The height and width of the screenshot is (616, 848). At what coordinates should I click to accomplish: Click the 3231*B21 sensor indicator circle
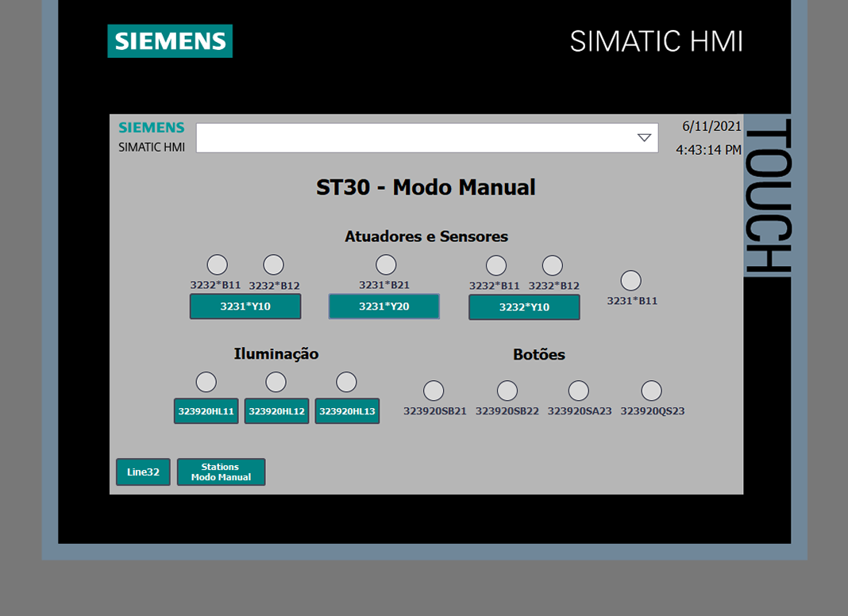386,265
